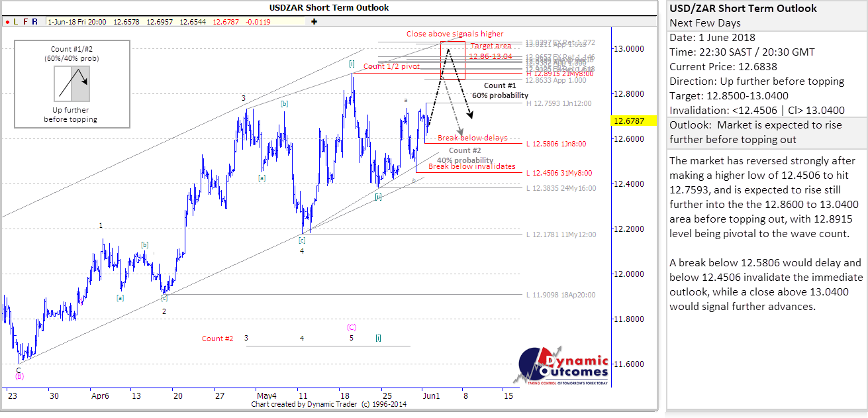Click the 'L 12.1781 11My12:00' level label
The image size is (868, 418).
pos(561,235)
